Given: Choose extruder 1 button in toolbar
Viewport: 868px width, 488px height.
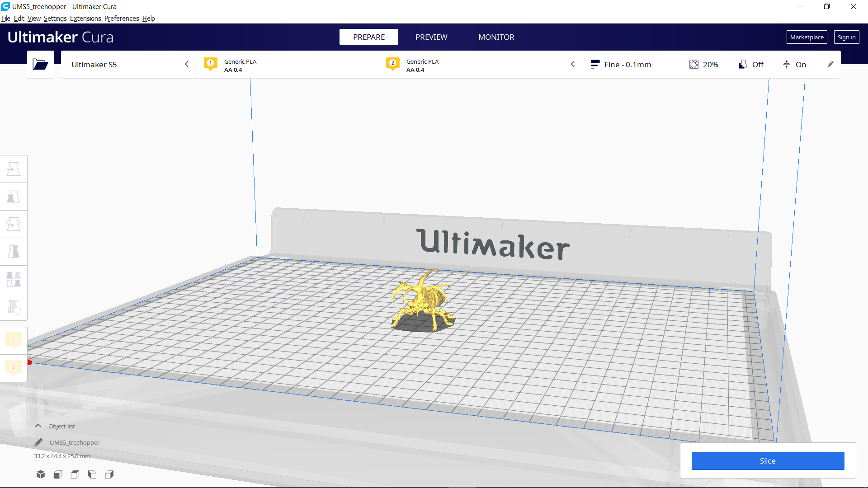Looking at the screenshot, I should pos(14,340).
